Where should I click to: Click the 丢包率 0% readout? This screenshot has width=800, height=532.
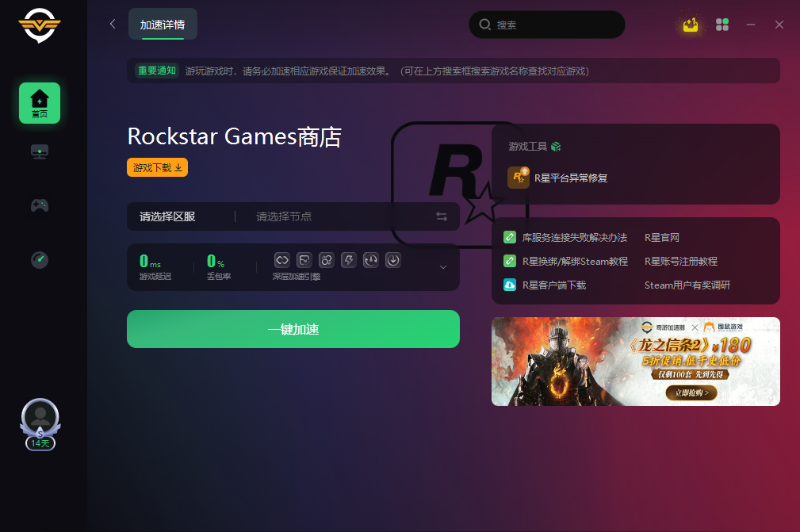click(x=218, y=267)
